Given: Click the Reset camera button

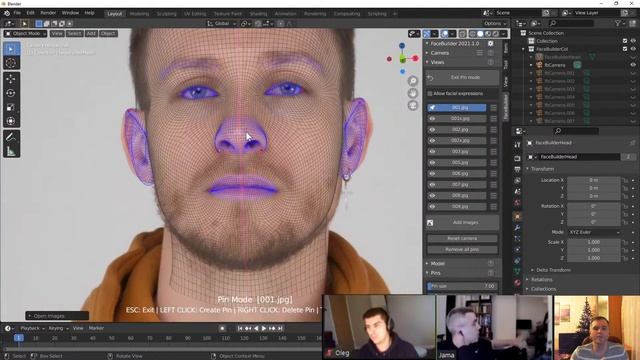Looking at the screenshot, I should [x=462, y=238].
